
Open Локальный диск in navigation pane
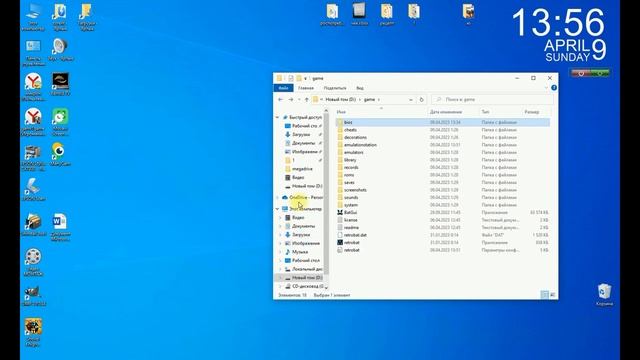tap(304, 269)
